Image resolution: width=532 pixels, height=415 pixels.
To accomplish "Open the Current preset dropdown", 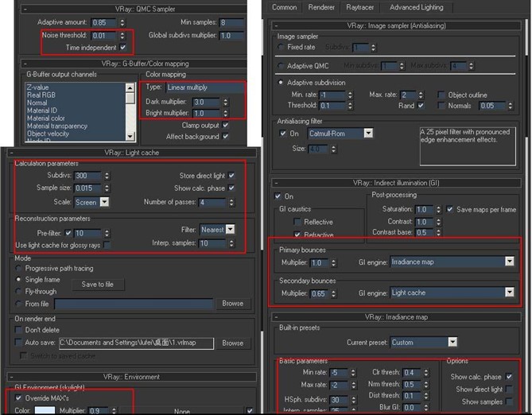I will (x=452, y=342).
